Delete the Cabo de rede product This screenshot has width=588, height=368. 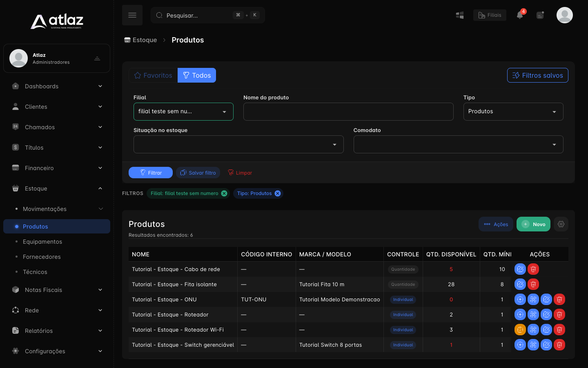(x=533, y=269)
